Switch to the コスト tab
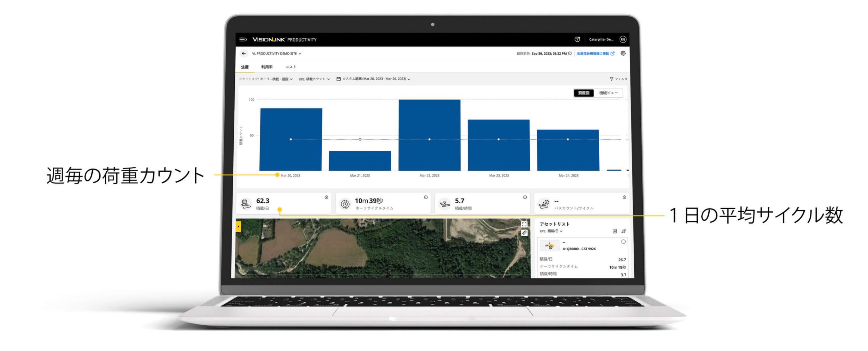 point(291,67)
